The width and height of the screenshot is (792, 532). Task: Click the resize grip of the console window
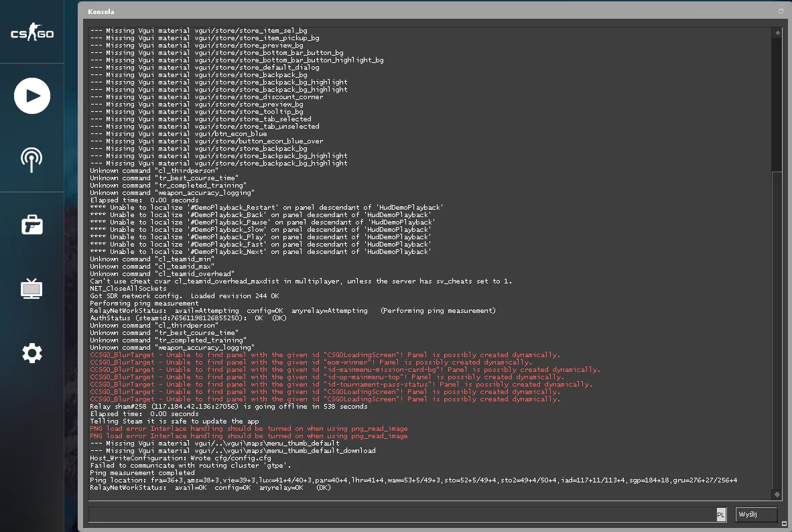click(784, 524)
